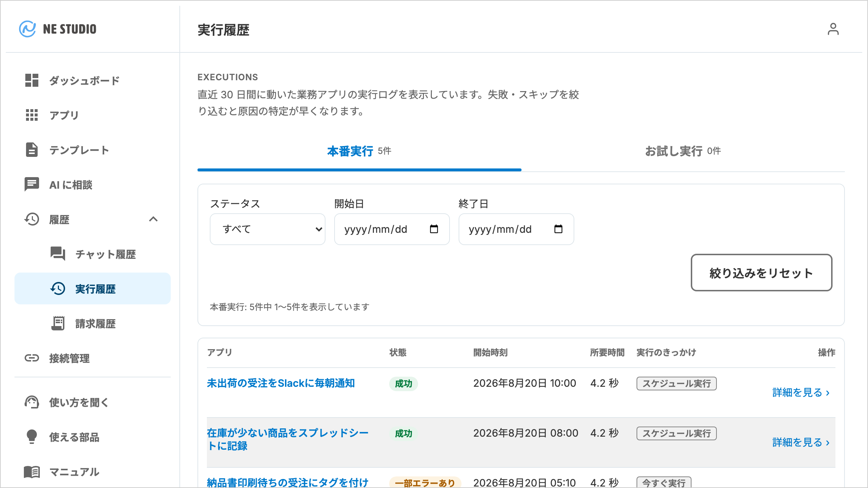Click the 履歴 clock history icon
Viewport: 868px width, 488px height.
pos(32,219)
